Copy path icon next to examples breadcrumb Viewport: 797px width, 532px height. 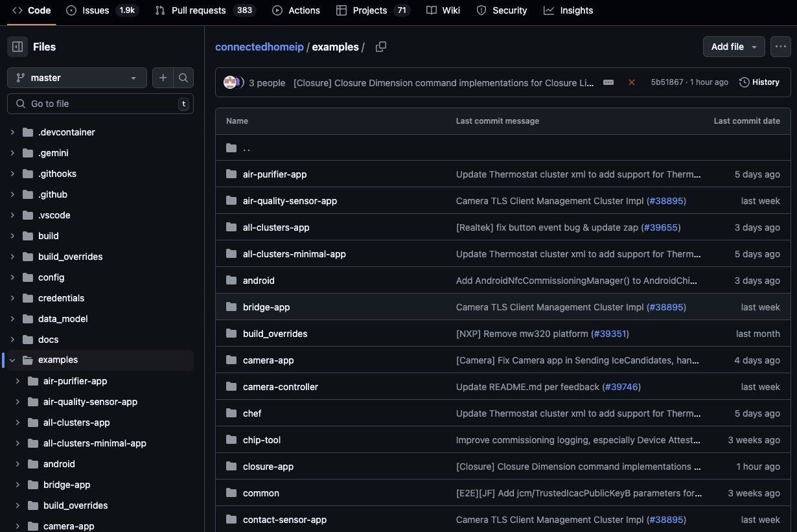click(x=381, y=47)
